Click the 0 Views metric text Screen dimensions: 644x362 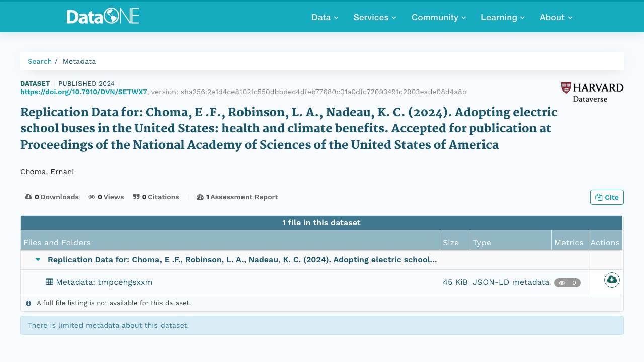pos(111,197)
